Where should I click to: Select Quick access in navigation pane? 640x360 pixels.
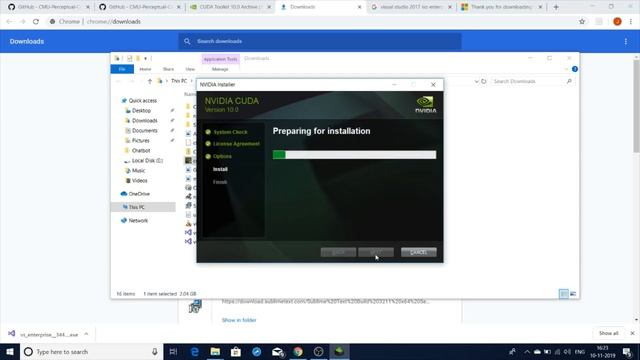[142, 100]
